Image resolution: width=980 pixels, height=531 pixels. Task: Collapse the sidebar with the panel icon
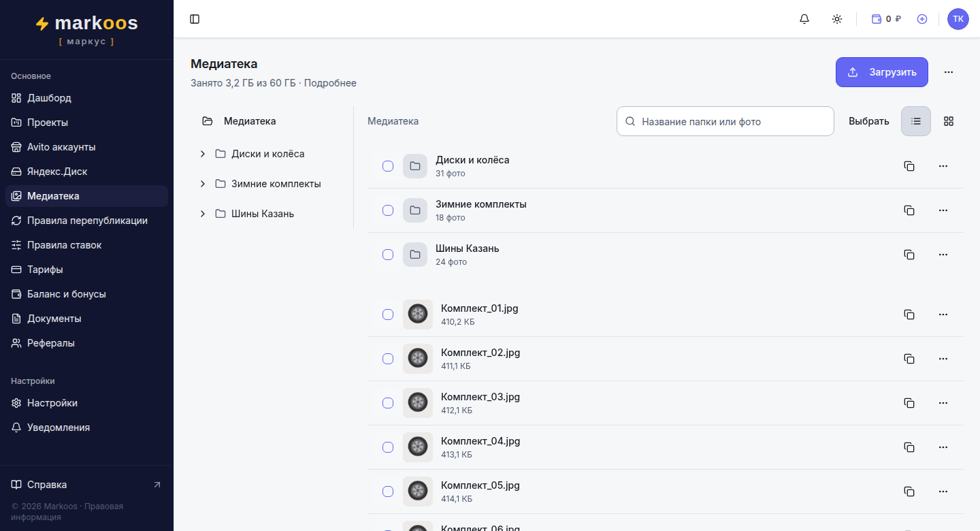pos(195,19)
